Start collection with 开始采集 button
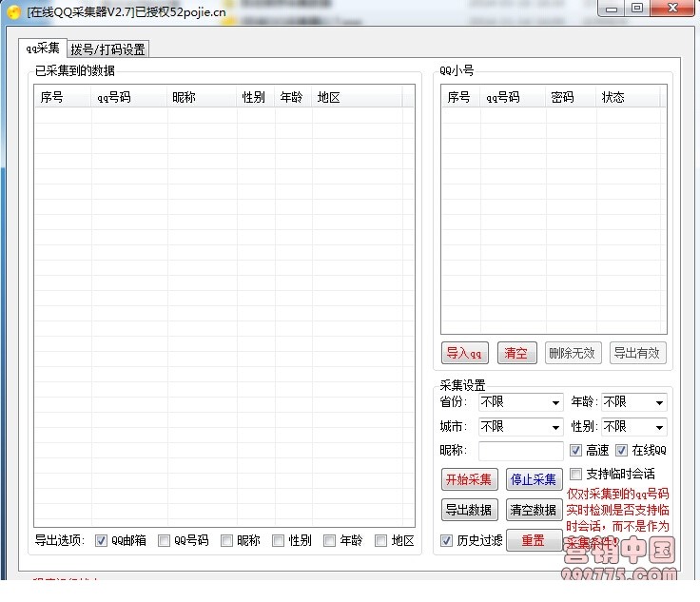Image resolution: width=700 pixels, height=602 pixels. pos(469,479)
